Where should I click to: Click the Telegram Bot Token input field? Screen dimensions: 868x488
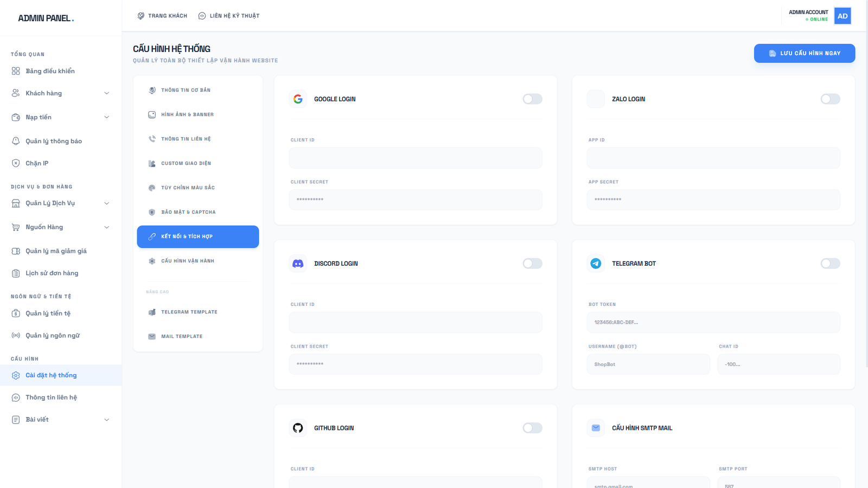coord(713,322)
